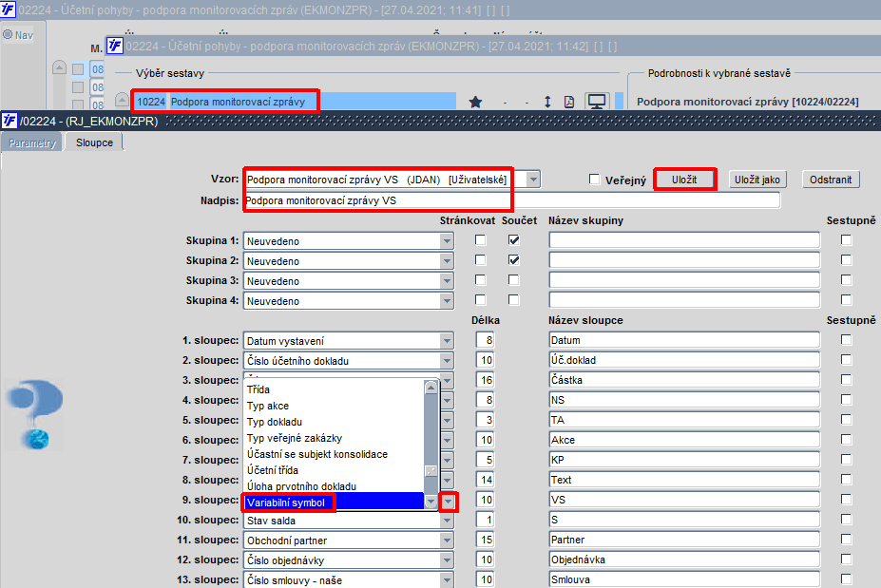881x588 pixels.
Task: Click the Odstranit button
Action: [x=831, y=180]
